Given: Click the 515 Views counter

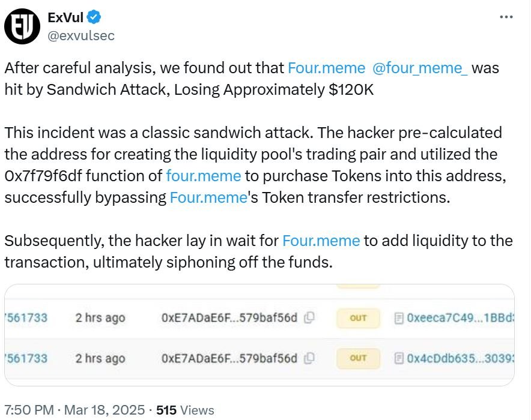Looking at the screenshot, I should pos(185,410).
